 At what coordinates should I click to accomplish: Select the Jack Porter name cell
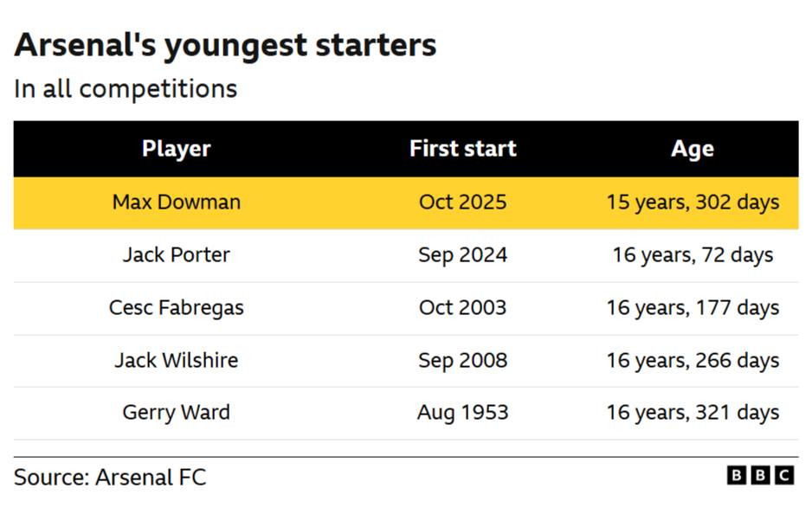177,255
